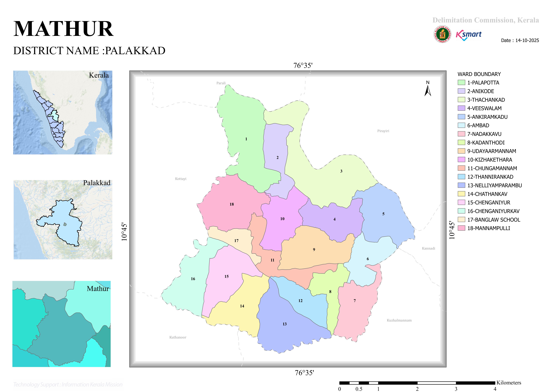Click the Kuthanoor neighbor label
The image size is (555, 392).
click(x=178, y=337)
